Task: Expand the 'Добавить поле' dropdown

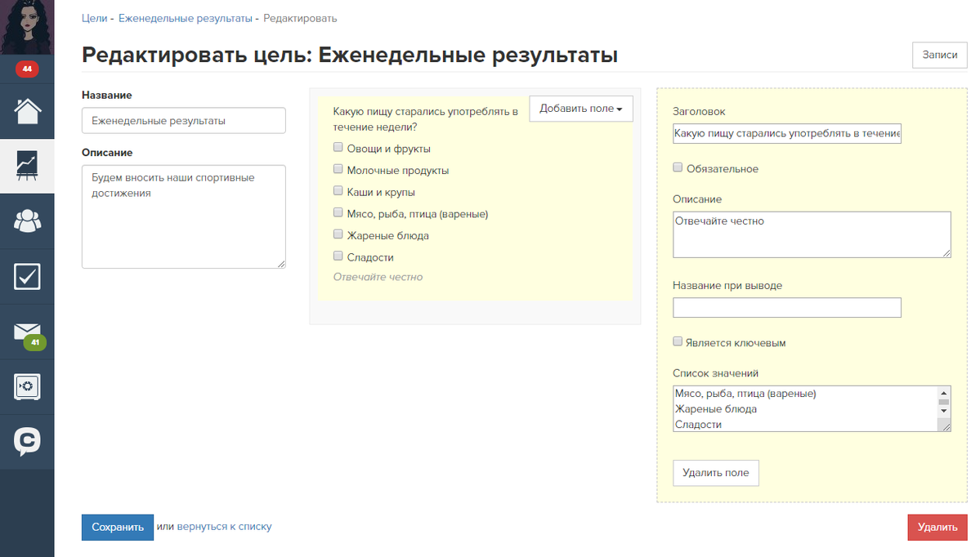Action: point(580,109)
